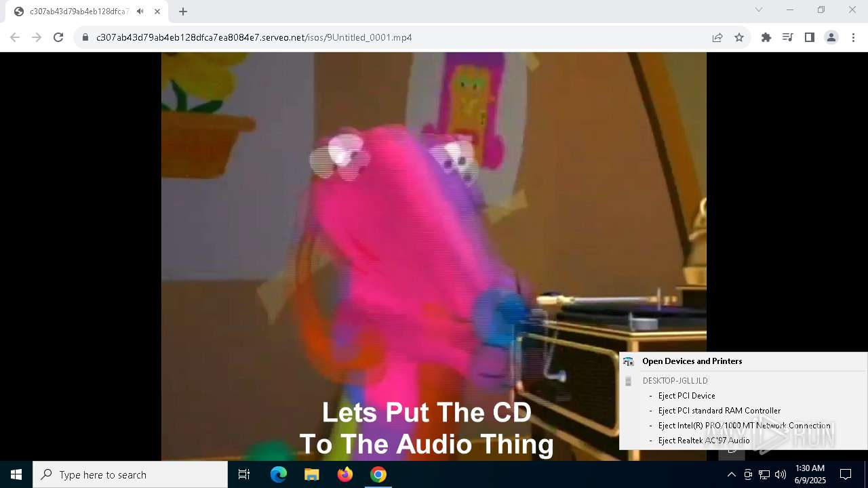Launch Firefox from taskbar
The image size is (868, 488).
[345, 474]
